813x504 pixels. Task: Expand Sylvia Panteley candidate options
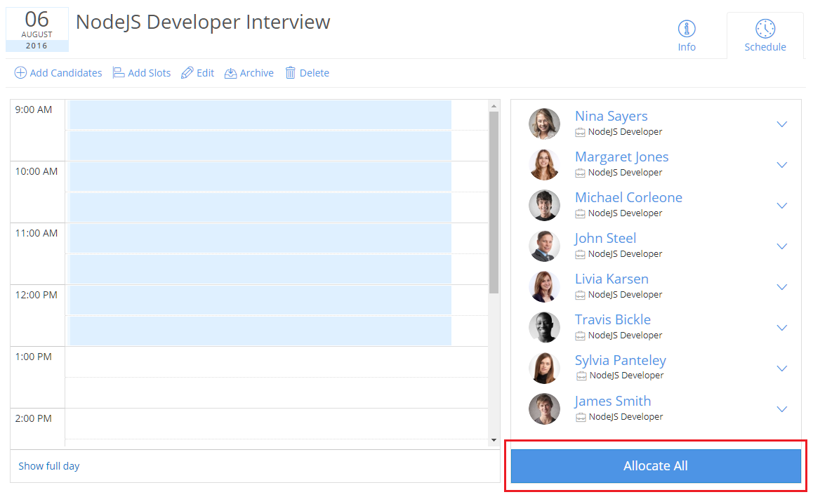tap(782, 369)
